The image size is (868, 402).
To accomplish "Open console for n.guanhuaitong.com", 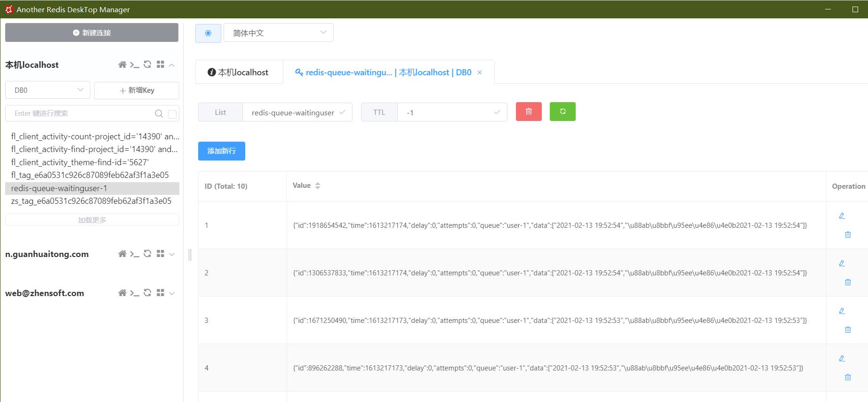I will click(x=135, y=254).
